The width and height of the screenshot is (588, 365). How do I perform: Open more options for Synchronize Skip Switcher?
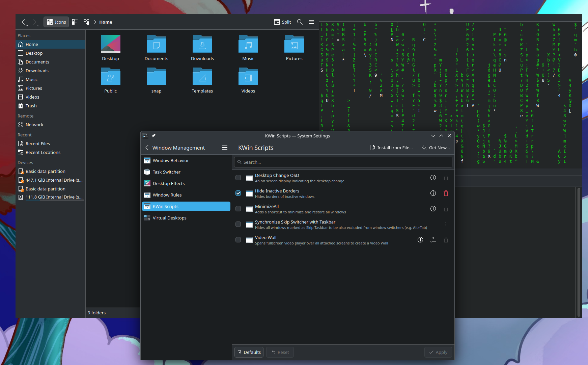(x=446, y=224)
